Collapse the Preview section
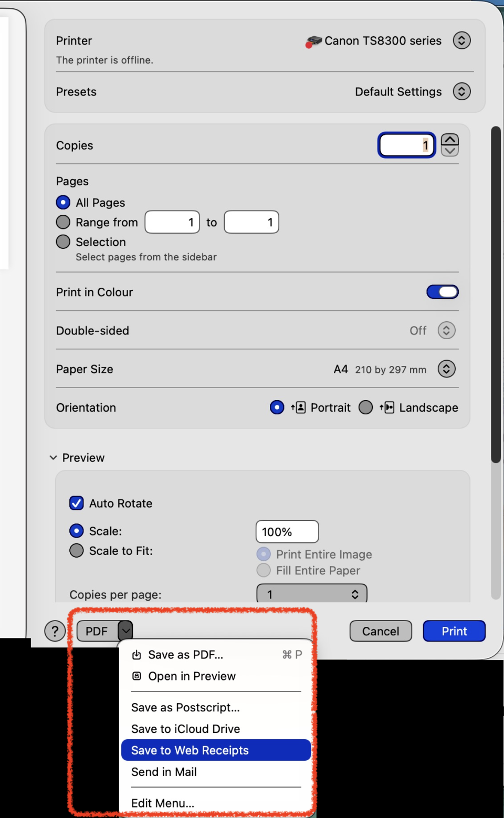The width and height of the screenshot is (504, 818). (x=53, y=458)
